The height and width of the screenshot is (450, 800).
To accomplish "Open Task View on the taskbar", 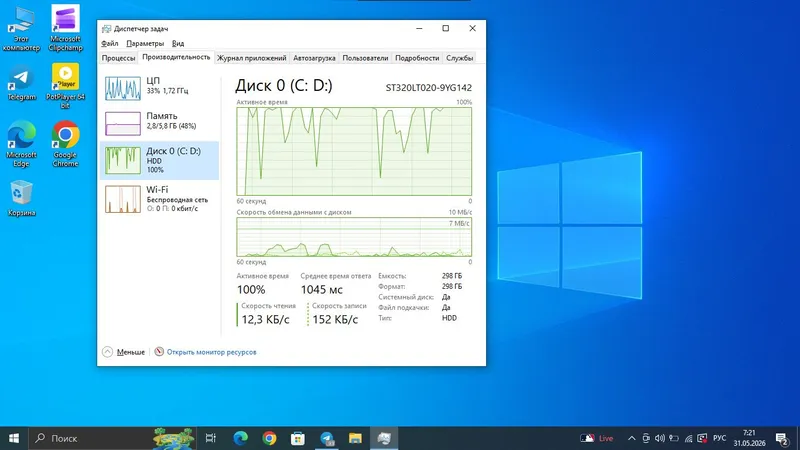I will point(210,438).
